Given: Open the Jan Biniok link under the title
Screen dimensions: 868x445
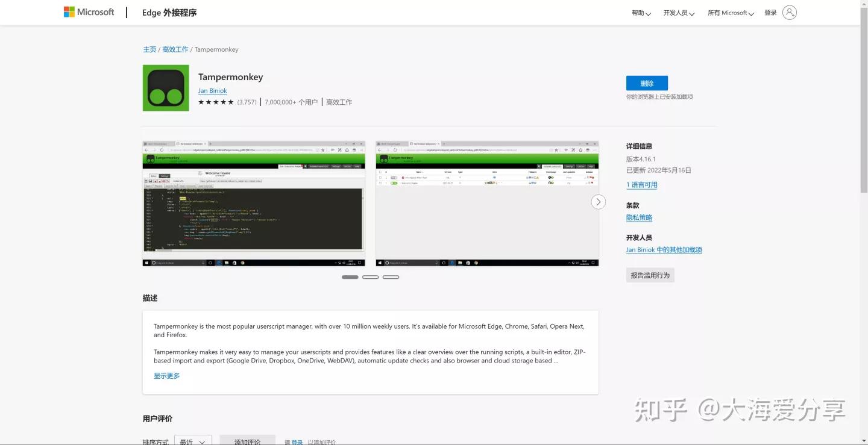Looking at the screenshot, I should 213,91.
